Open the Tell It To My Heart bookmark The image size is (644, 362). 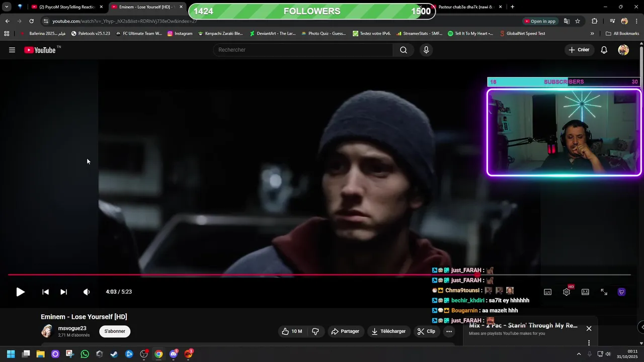(x=470, y=34)
